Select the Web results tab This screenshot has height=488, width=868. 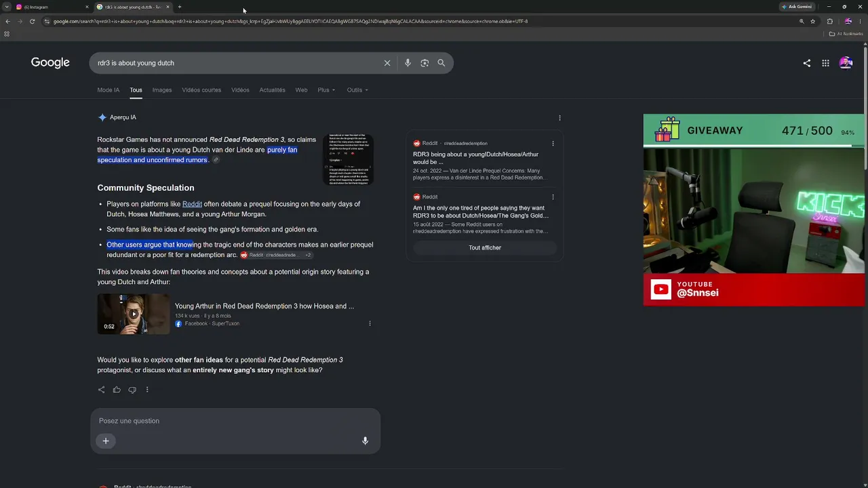click(x=301, y=90)
